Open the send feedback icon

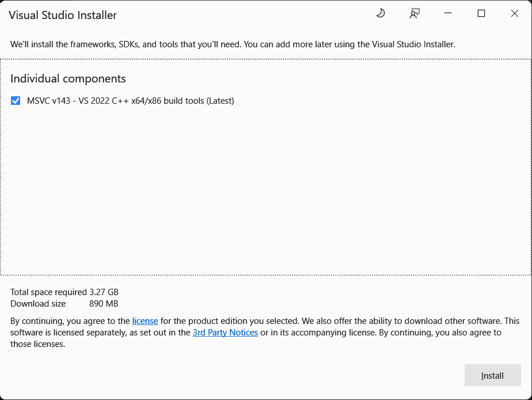point(415,14)
